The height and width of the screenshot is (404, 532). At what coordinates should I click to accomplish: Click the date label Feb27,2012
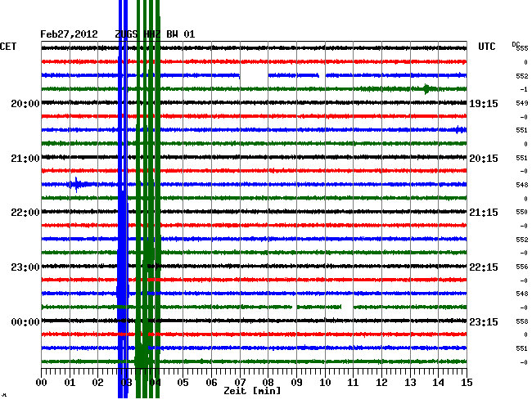(x=69, y=34)
